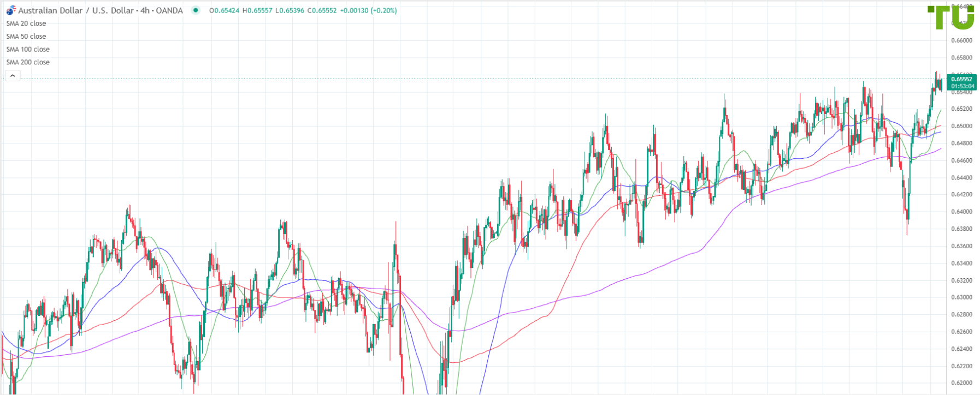Click the 0.63600 price axis label
The height and width of the screenshot is (395, 980).
coord(962,246)
